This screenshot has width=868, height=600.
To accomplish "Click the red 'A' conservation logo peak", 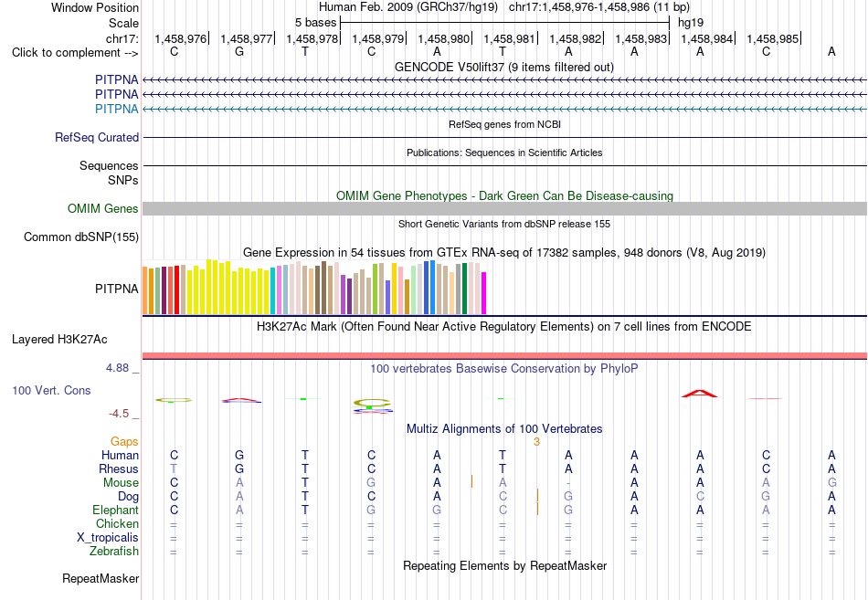I will pyautogui.click(x=699, y=394).
